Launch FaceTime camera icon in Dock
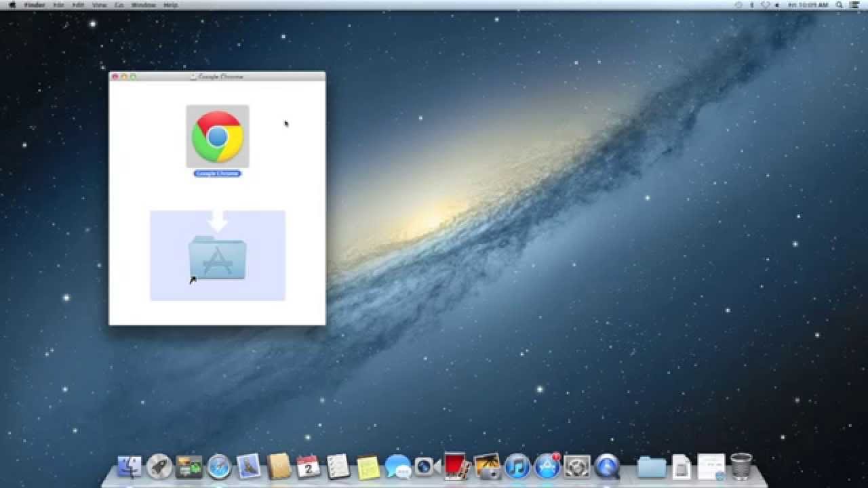The width and height of the screenshot is (868, 488). click(x=427, y=466)
